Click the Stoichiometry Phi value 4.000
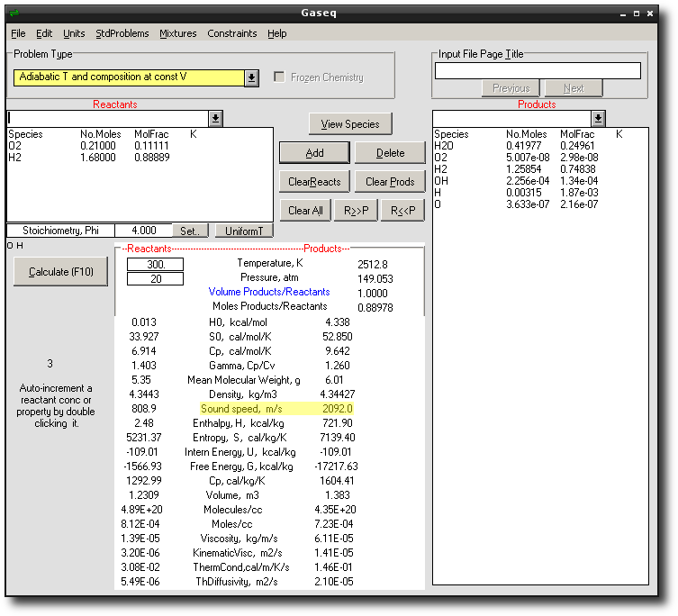678x616 pixels. click(144, 231)
